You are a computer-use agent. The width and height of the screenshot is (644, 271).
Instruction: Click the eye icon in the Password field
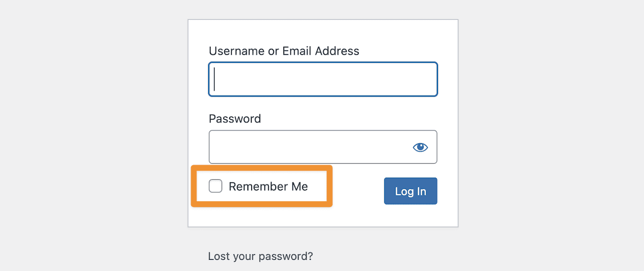tap(420, 147)
